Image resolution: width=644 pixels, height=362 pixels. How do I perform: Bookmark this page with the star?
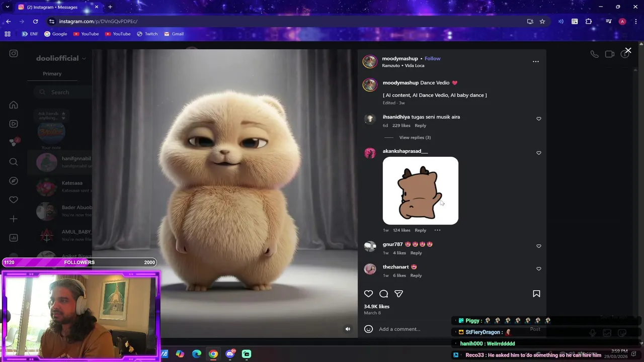[542, 21]
